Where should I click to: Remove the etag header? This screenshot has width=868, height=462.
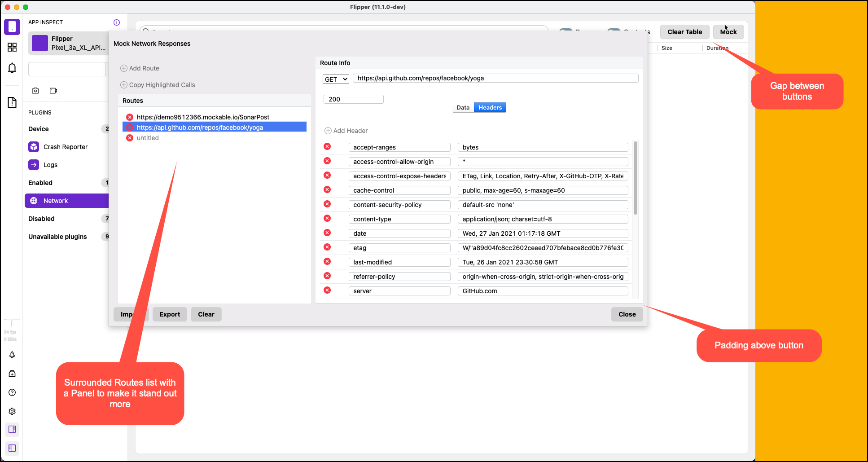click(327, 247)
